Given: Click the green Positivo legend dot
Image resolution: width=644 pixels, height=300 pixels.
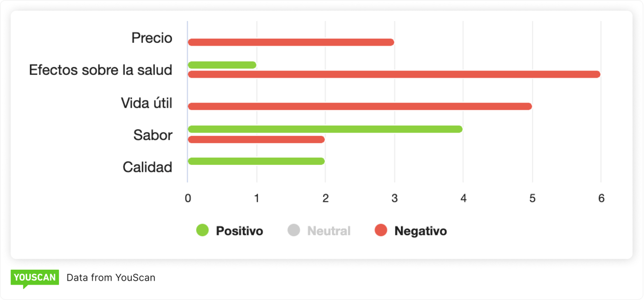Looking at the screenshot, I should tap(202, 231).
